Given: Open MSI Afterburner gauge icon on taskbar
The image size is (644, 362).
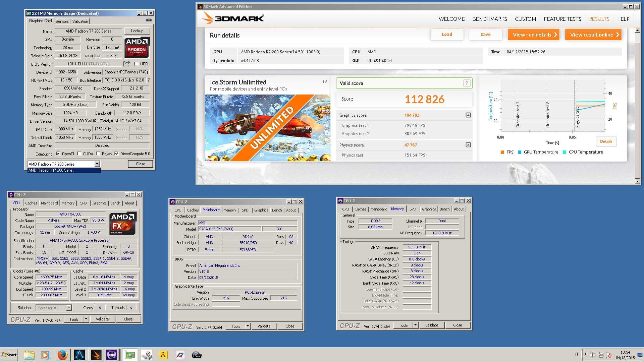Looking at the screenshot, I should point(197,355).
